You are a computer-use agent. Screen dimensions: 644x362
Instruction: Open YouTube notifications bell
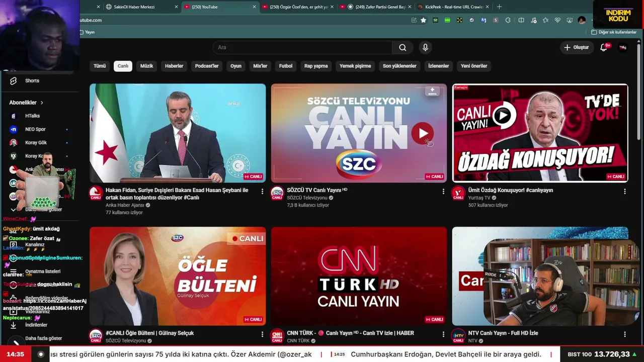coord(604,47)
